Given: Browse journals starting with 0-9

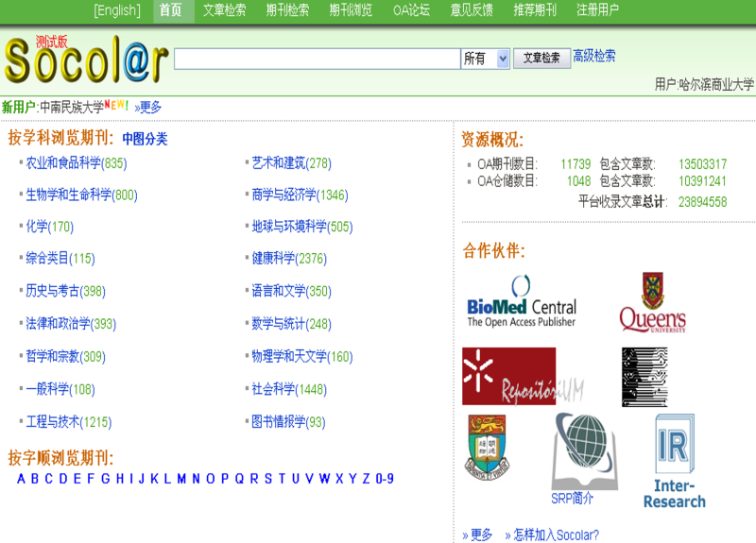Looking at the screenshot, I should pyautogui.click(x=385, y=479).
